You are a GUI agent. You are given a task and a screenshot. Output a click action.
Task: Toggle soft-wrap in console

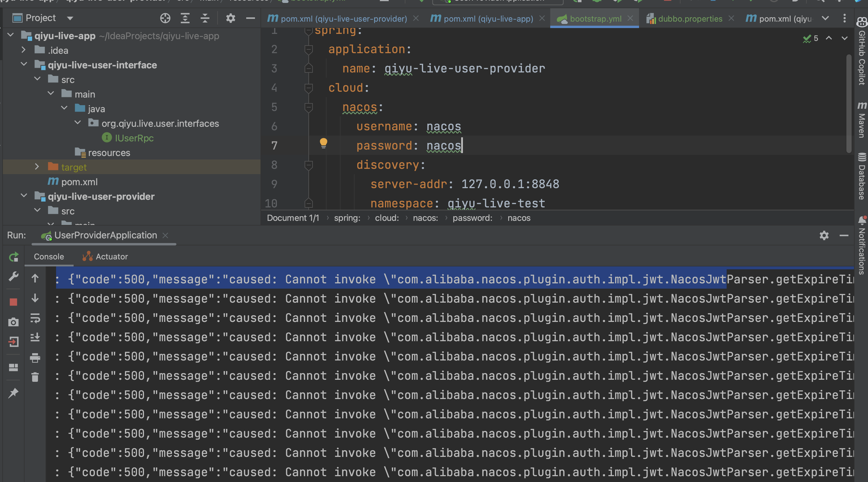coord(35,318)
